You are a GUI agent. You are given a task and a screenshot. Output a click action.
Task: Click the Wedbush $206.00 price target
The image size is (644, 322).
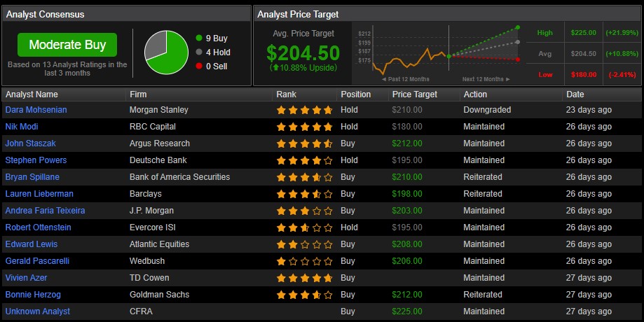(407, 261)
